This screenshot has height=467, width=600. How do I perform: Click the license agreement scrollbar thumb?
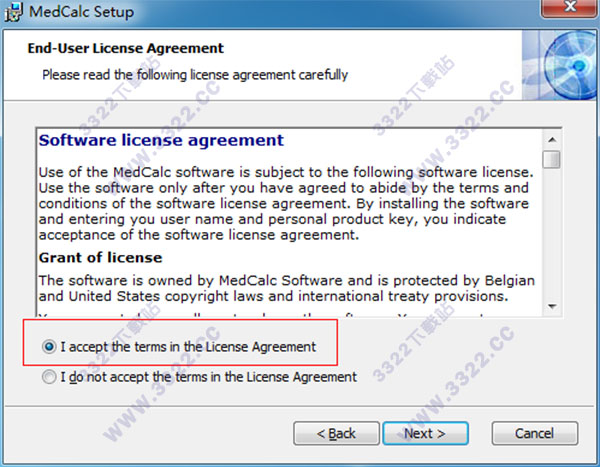551,160
